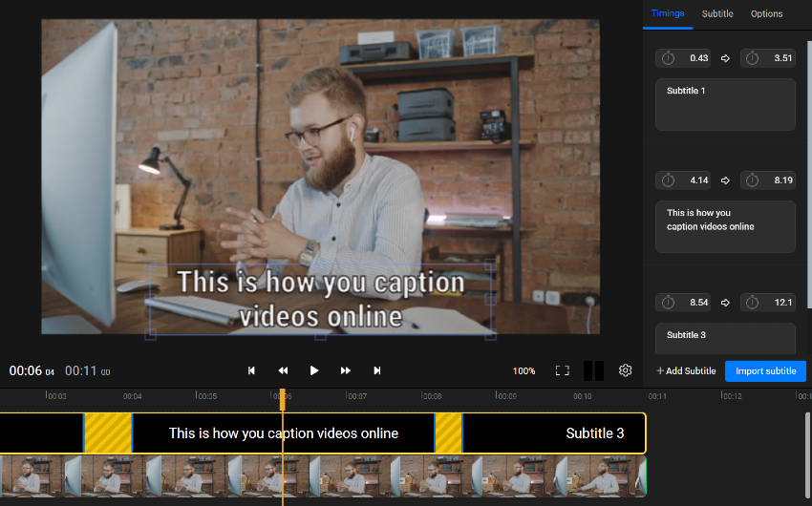This screenshot has width=812, height=506.
Task: Edit the 12.1 end time value
Action: [783, 302]
